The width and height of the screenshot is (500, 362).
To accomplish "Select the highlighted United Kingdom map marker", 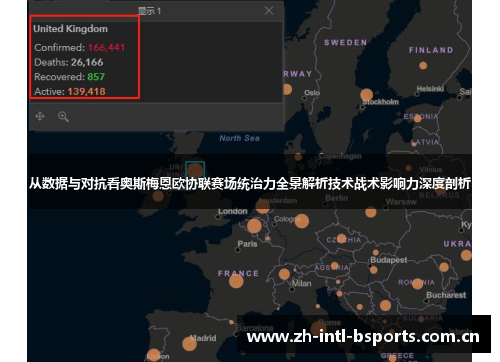I will coord(195,170).
